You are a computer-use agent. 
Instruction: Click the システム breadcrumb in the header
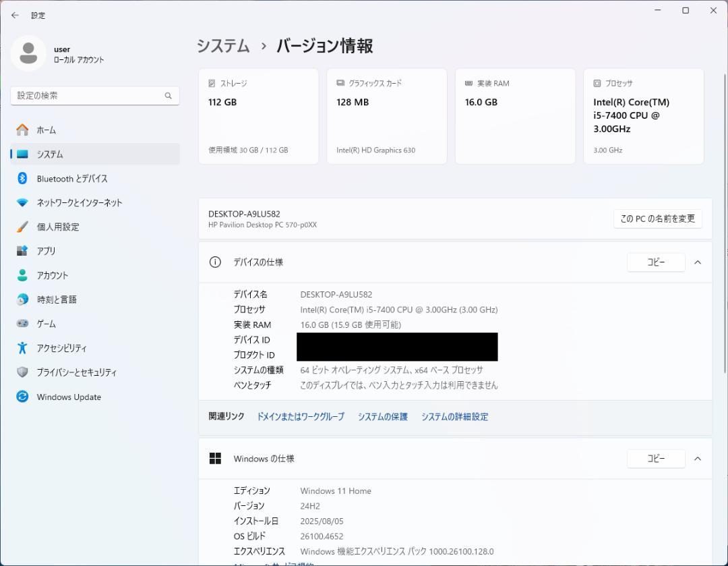point(223,46)
